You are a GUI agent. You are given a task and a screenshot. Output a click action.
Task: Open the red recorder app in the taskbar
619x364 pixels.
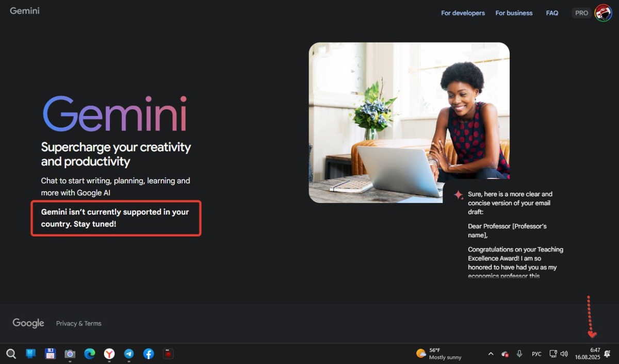coord(168,354)
